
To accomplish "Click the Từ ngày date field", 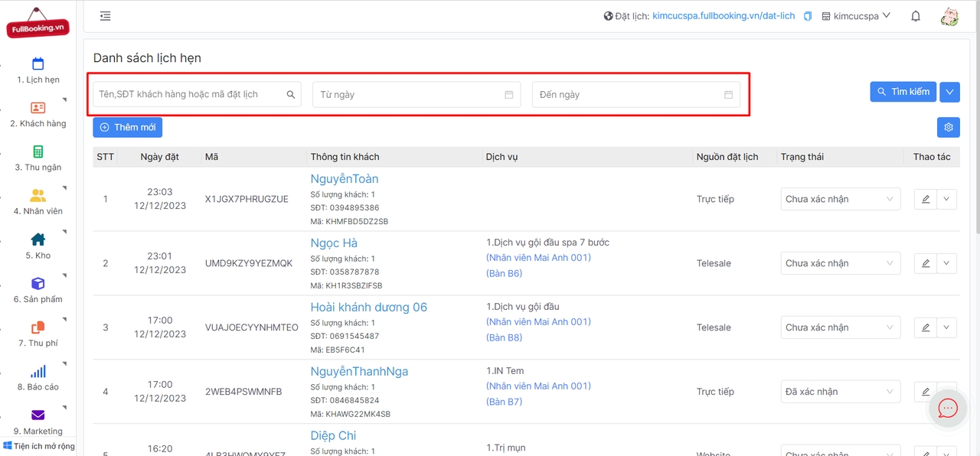I will click(416, 95).
